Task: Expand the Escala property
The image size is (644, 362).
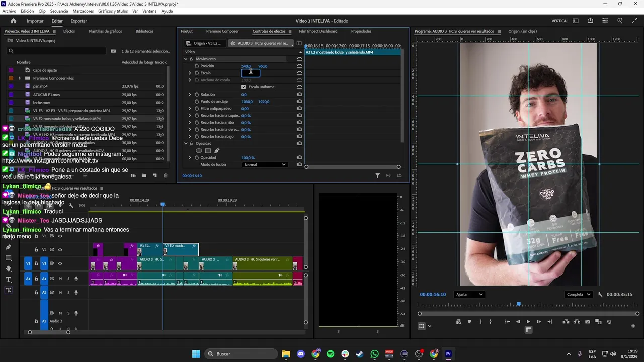Action: coord(190,73)
